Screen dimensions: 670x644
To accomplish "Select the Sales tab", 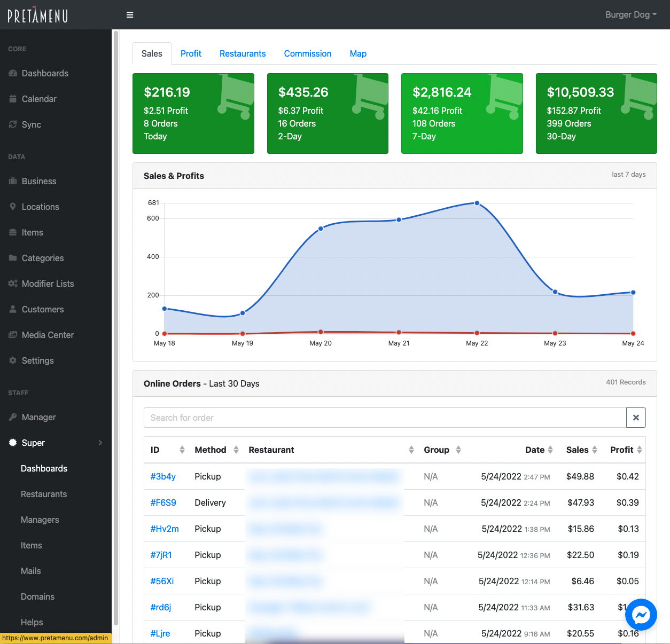I will (152, 53).
